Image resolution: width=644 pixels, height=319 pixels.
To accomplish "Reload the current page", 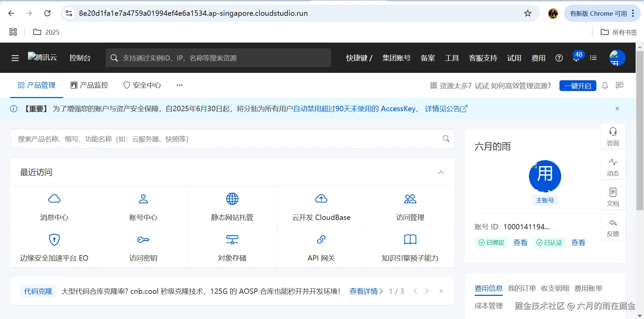I will point(47,13).
